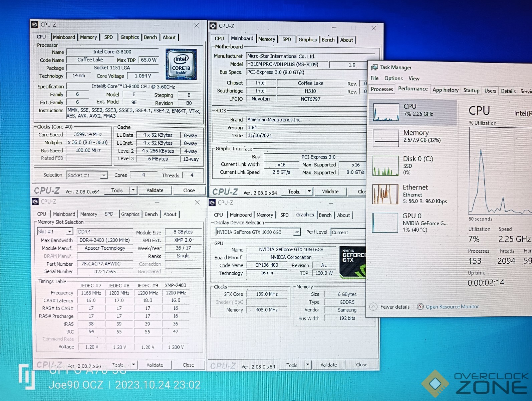This screenshot has width=532, height=401.
Task: Click the GFX Core 139.0 MHz field
Action: tap(266, 294)
